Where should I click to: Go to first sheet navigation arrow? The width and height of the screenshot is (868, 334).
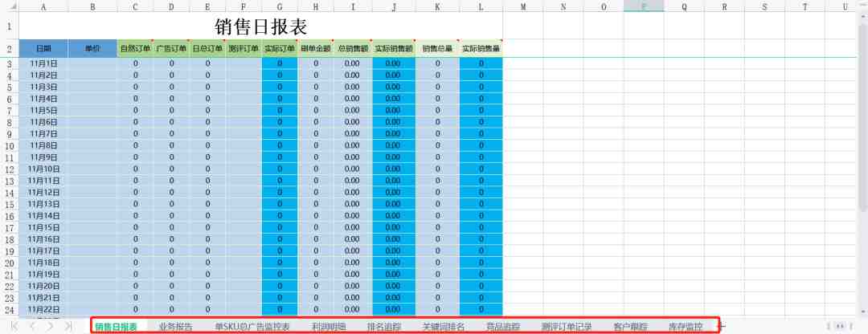click(14, 326)
